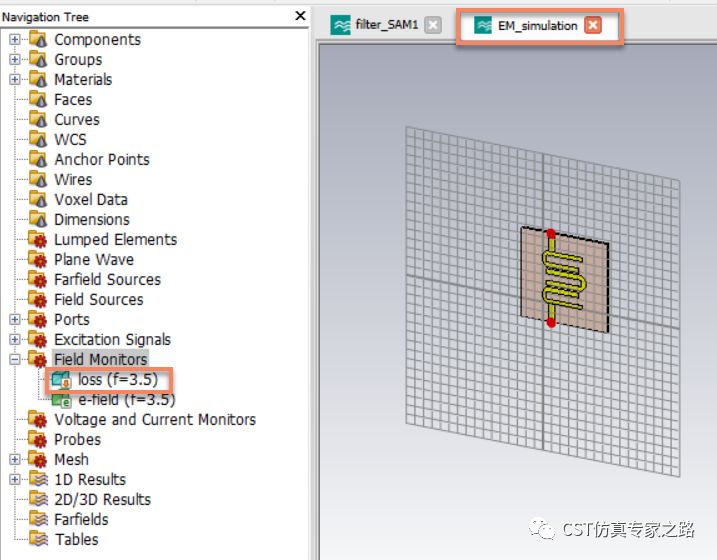Expand the 1D Results tree node
This screenshot has height=560, width=717.
tap(15, 479)
